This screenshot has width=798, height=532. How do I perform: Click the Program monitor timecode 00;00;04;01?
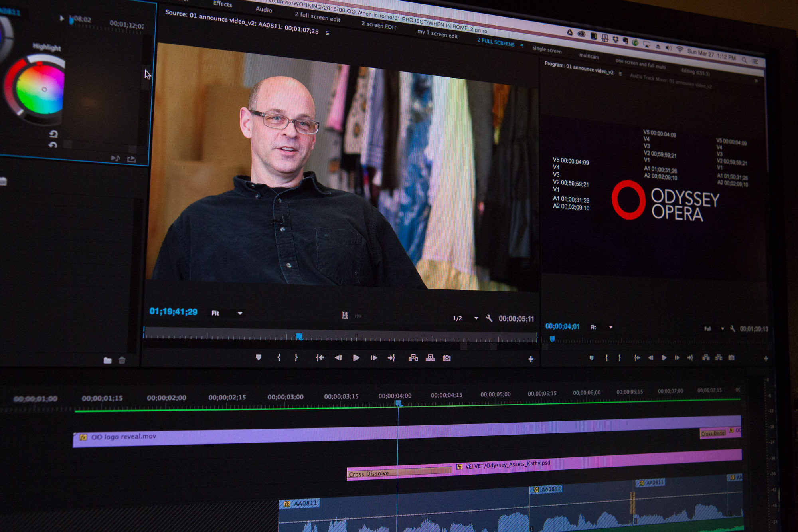coord(562,326)
